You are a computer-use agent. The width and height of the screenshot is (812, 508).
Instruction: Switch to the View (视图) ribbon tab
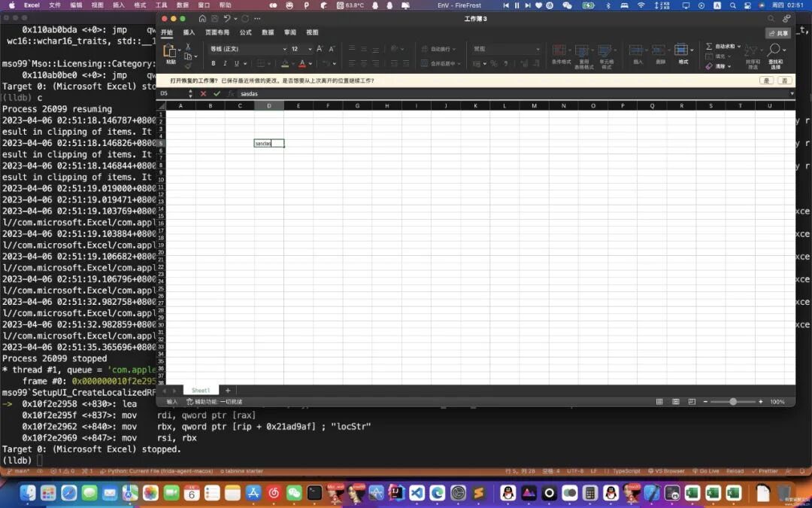tap(312, 32)
